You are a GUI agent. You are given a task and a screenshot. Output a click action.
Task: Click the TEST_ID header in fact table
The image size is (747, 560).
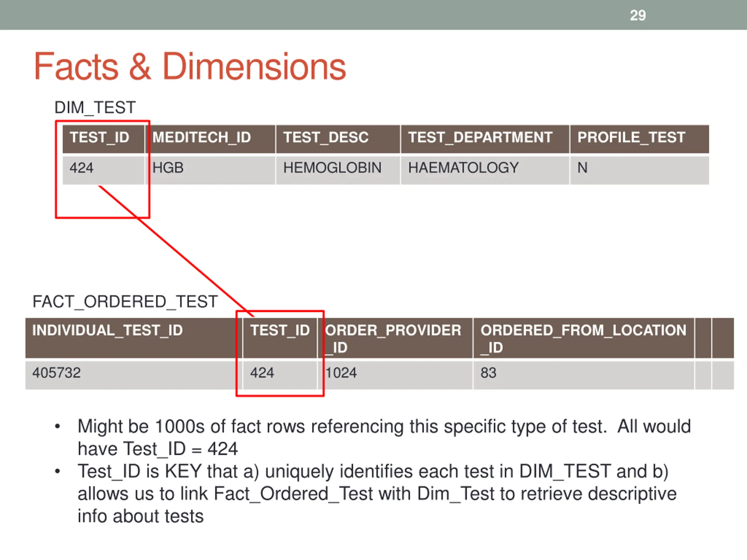[x=280, y=337]
